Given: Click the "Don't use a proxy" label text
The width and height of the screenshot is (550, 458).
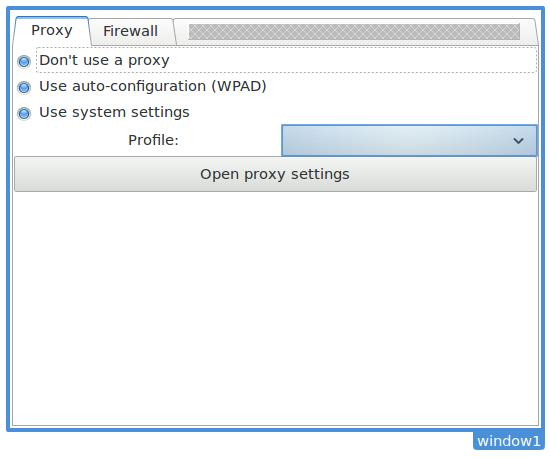Looking at the screenshot, I should pos(104,60).
